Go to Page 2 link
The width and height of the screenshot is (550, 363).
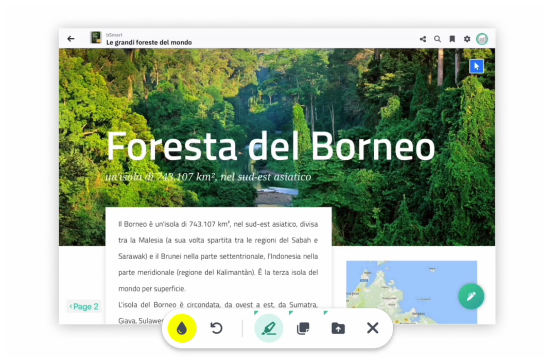pyautogui.click(x=84, y=307)
